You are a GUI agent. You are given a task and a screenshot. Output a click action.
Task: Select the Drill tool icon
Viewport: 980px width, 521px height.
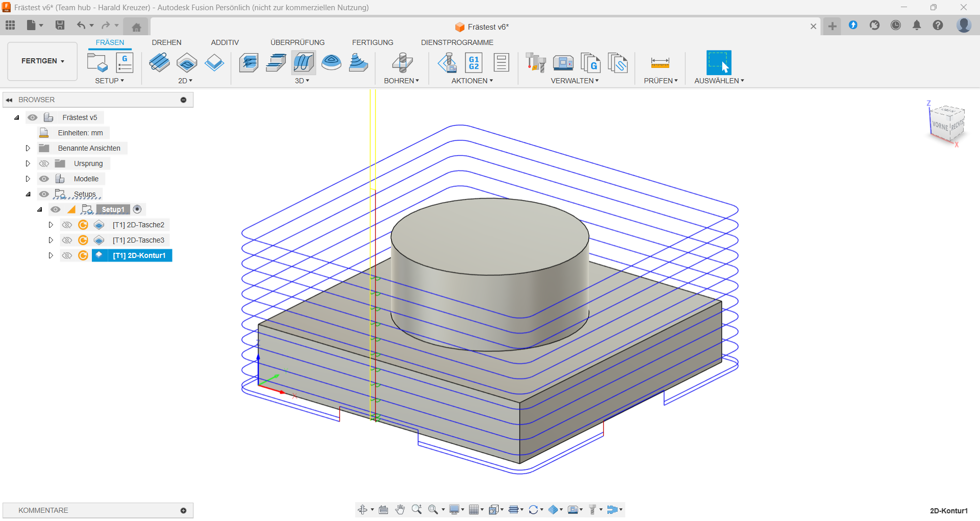pyautogui.click(x=402, y=62)
